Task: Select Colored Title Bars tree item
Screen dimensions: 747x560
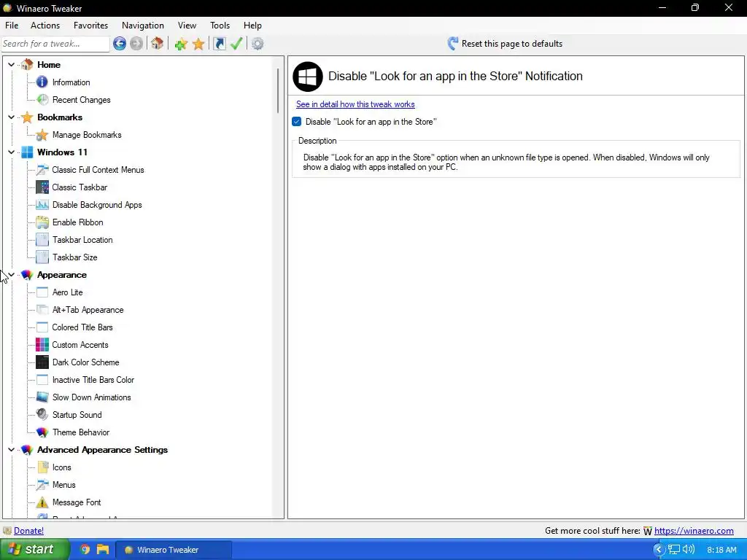Action: [x=82, y=327]
